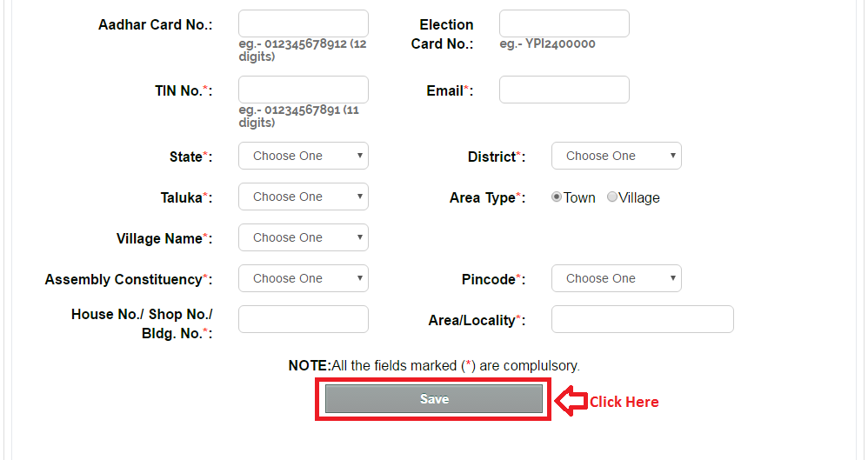Screen dimensions: 868x460
Task: Click the Aadhar Card No. input field
Action: (303, 23)
